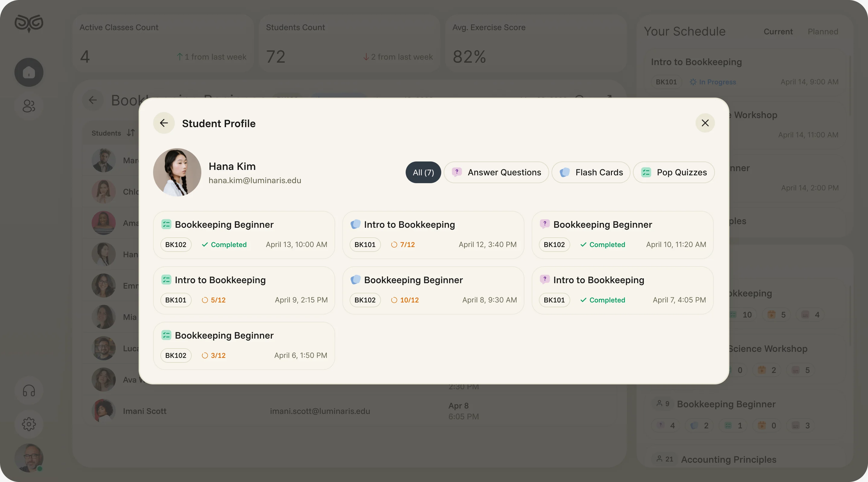Open Bookkeeping Beginner card dated April 13
Image resolution: width=868 pixels, height=482 pixels.
(244, 235)
